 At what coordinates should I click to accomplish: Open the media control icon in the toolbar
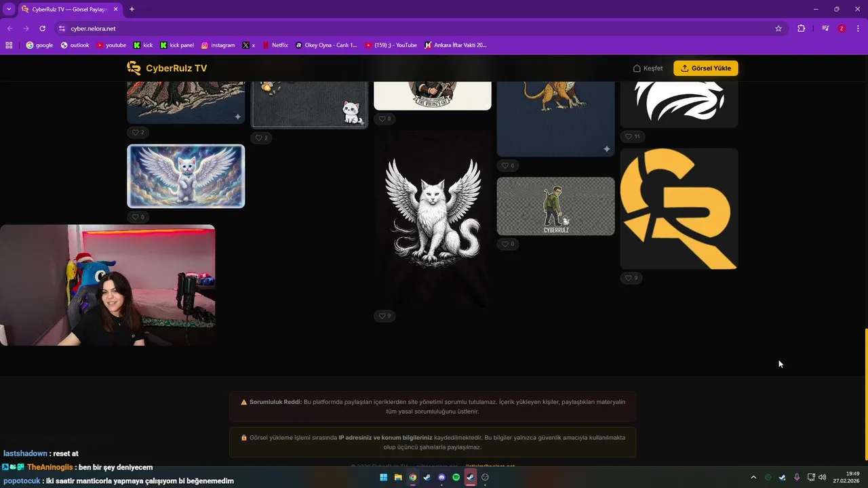[825, 28]
